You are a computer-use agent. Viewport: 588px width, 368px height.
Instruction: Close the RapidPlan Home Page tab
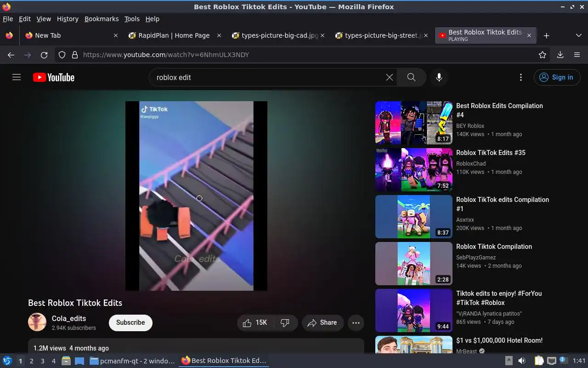point(219,35)
